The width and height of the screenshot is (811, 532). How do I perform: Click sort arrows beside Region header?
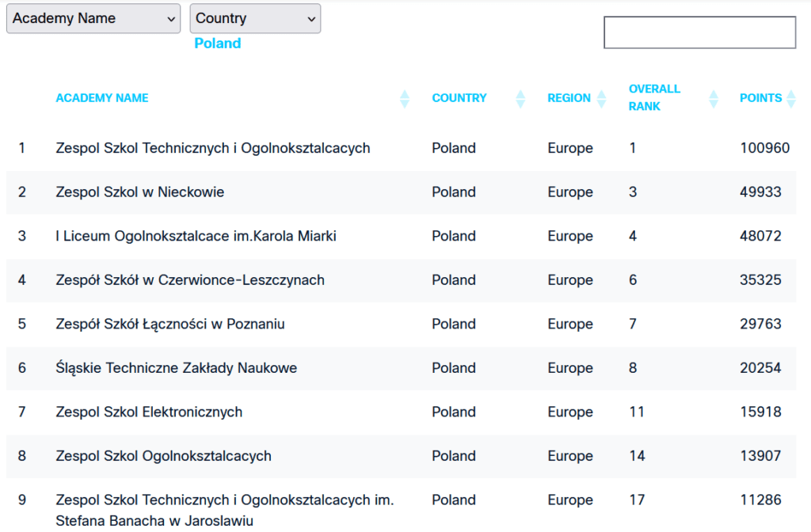pos(601,99)
